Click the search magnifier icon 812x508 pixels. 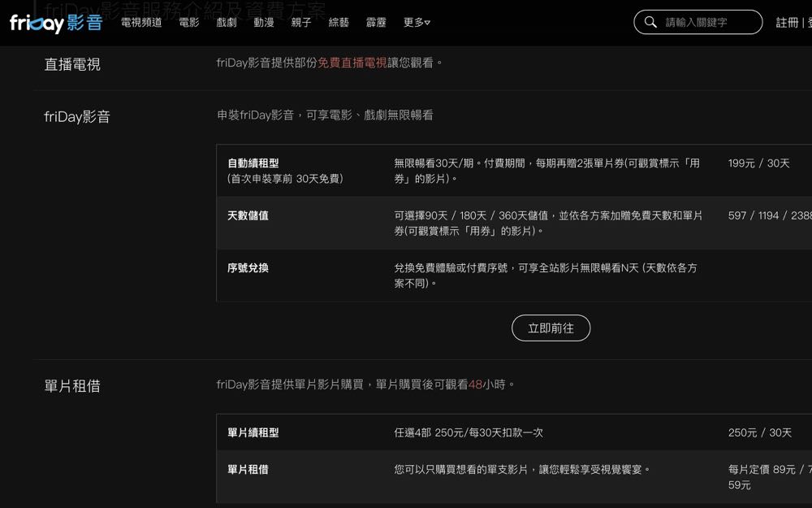(650, 22)
